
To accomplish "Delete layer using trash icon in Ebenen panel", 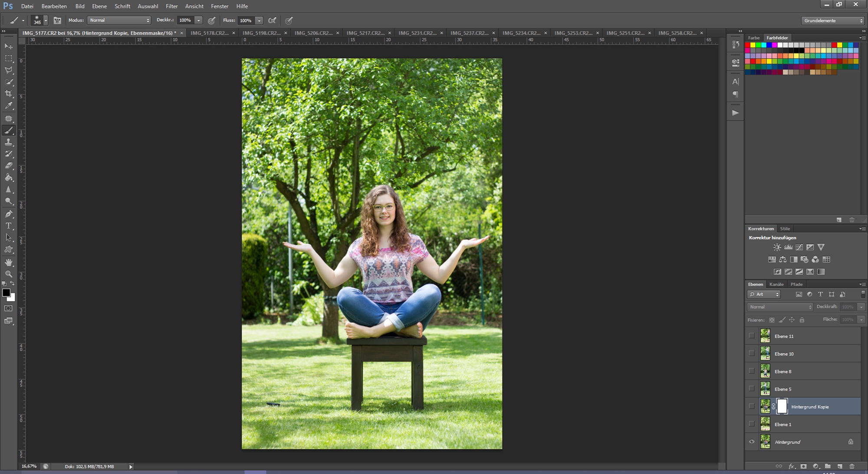I will [x=852, y=467].
